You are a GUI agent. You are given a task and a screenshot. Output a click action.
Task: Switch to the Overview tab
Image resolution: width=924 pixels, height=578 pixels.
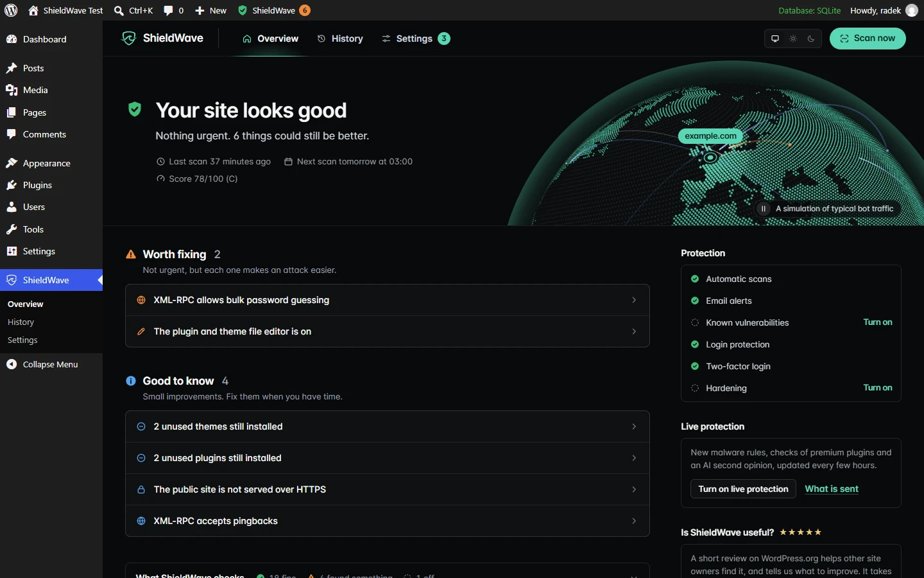coord(270,39)
